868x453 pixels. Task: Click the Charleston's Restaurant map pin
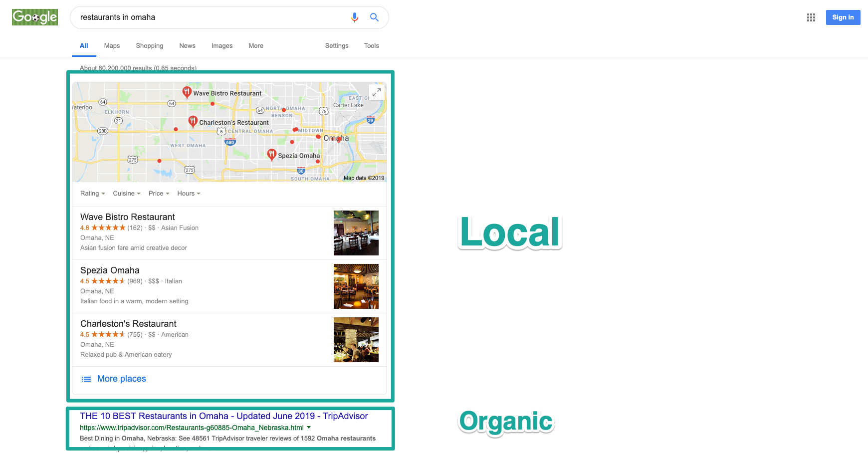tap(193, 121)
